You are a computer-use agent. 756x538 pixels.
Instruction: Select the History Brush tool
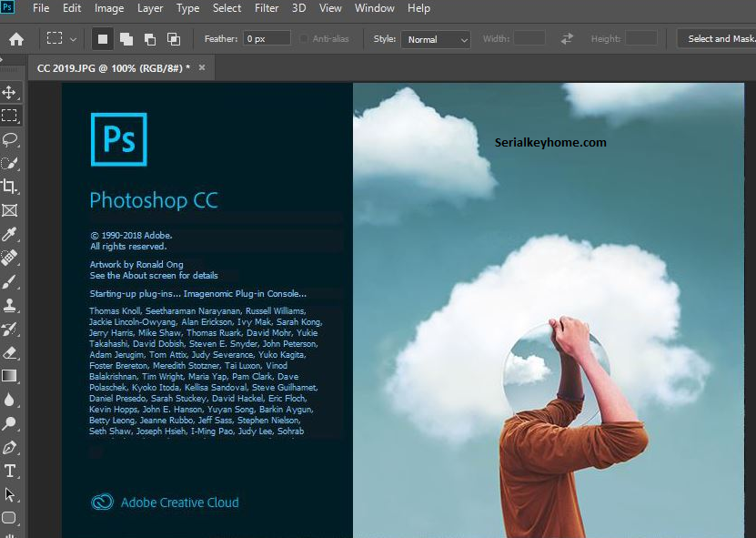(x=10, y=329)
